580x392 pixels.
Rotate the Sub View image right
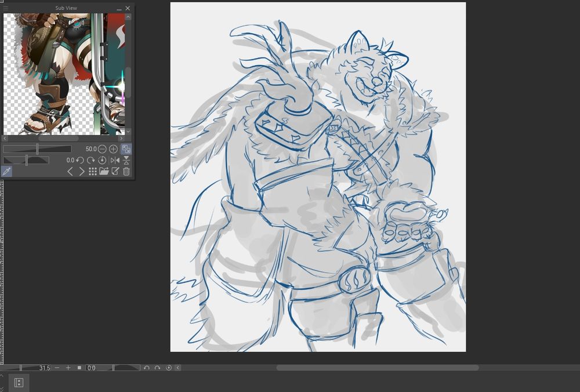[x=91, y=160]
